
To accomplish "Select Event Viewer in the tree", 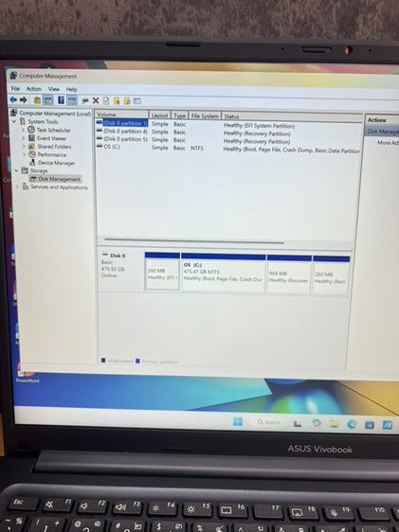I will pyautogui.click(x=51, y=138).
